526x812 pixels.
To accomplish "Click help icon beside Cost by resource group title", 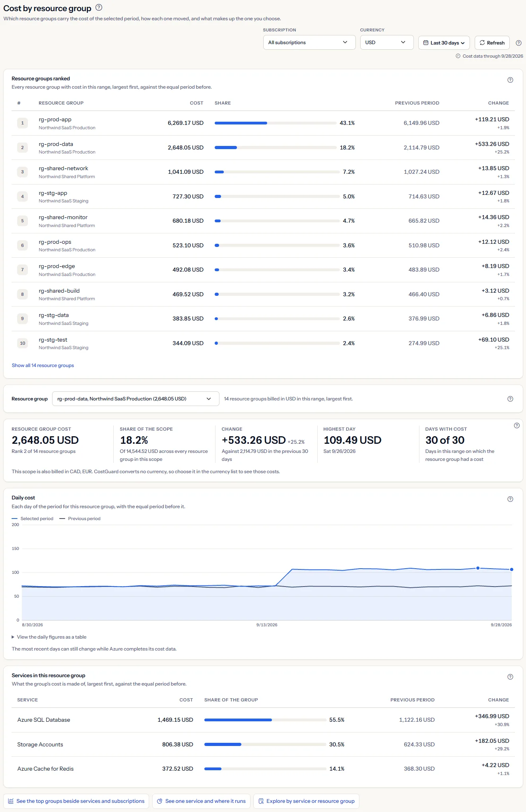I will coord(99,8).
